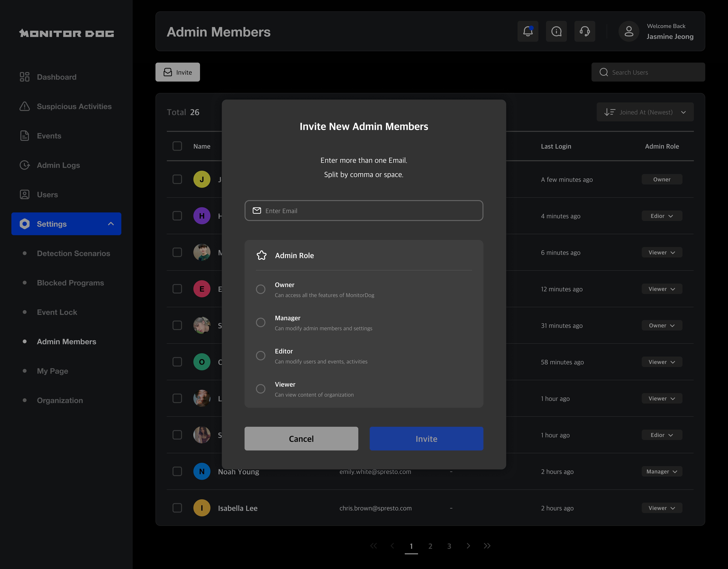Click the green O avatar

(202, 362)
